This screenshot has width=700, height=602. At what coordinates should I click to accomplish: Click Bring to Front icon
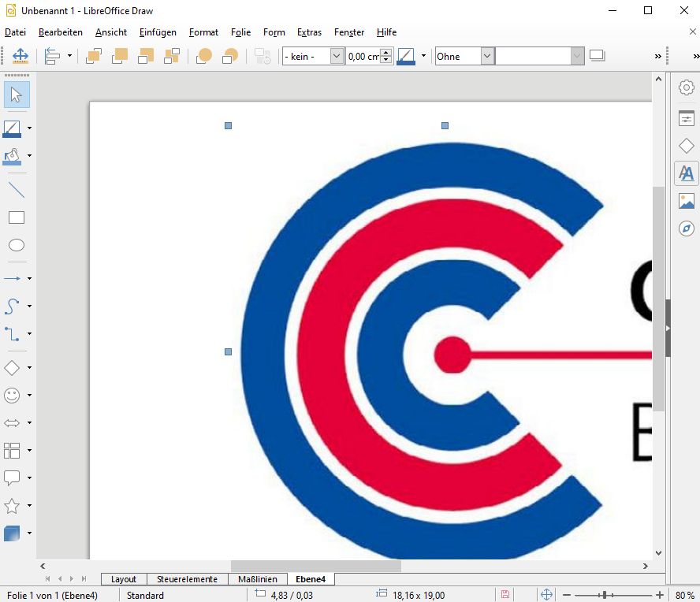[94, 56]
